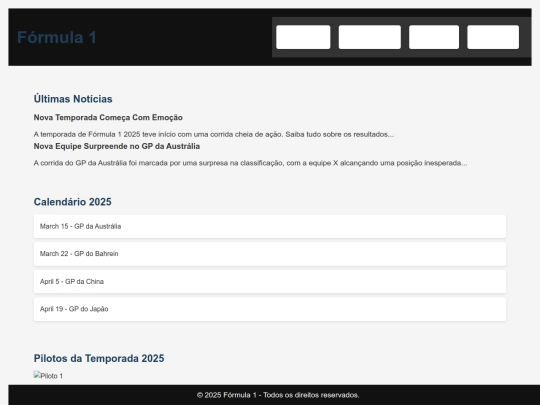
Task: Open the Nova Temporada Começa Com Emoção headline
Action: tap(108, 117)
